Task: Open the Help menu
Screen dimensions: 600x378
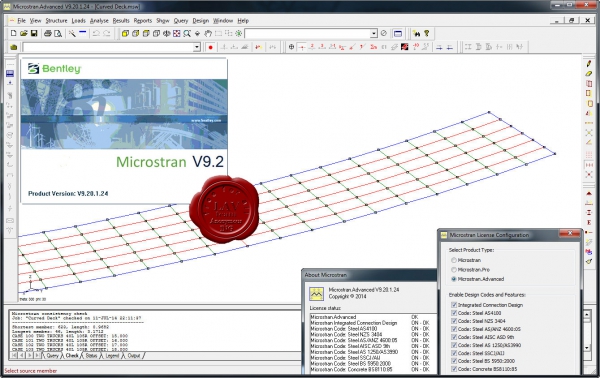Action: pos(243,21)
